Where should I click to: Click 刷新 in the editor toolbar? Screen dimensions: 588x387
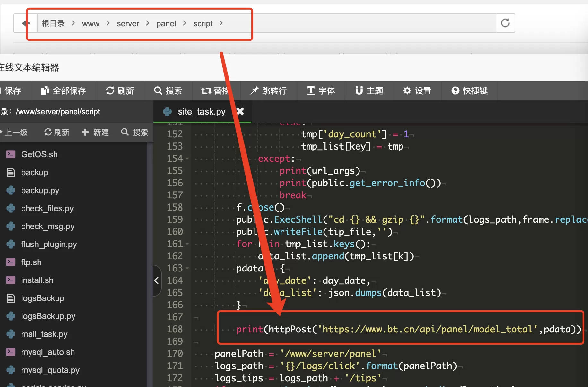coord(120,91)
